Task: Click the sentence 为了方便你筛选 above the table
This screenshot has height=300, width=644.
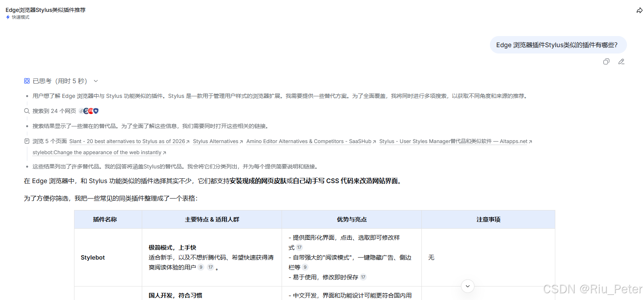Action: pyautogui.click(x=111, y=198)
